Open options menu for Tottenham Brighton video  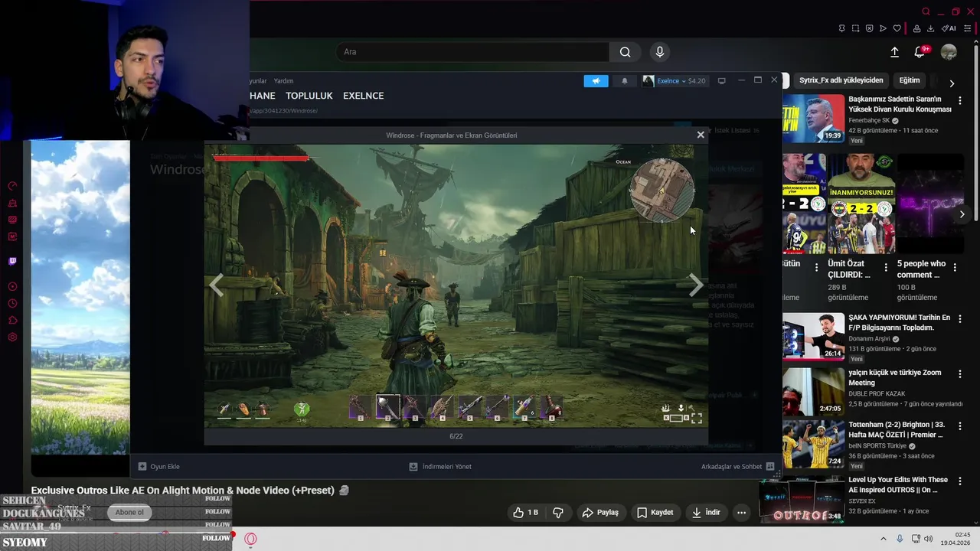[x=959, y=425]
